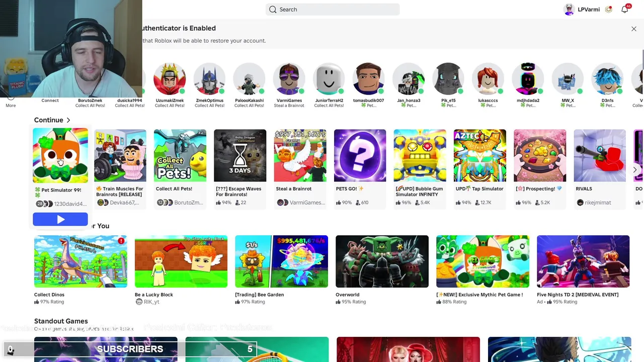Open mdjhdada2 friend avatar
The width and height of the screenshot is (644, 362).
528,79
